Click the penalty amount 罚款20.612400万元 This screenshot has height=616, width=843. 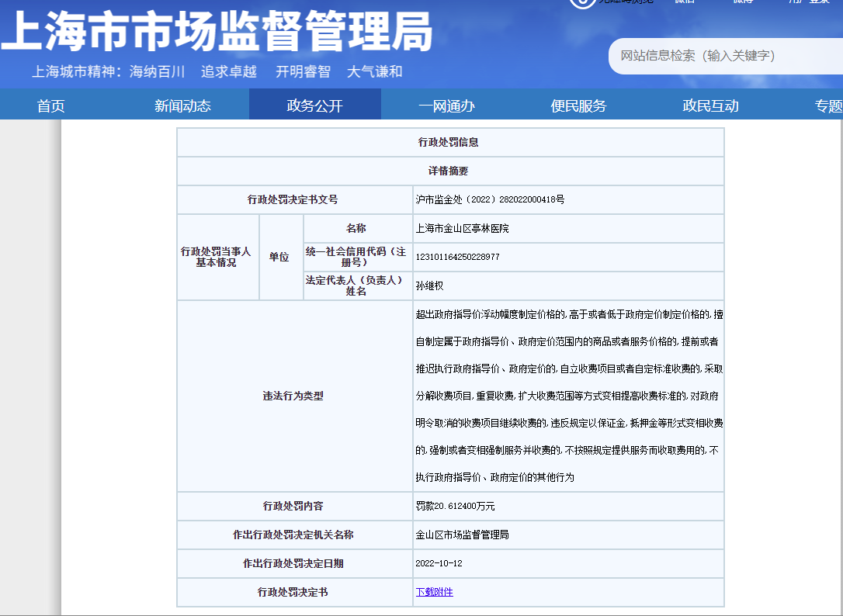pyautogui.click(x=455, y=506)
